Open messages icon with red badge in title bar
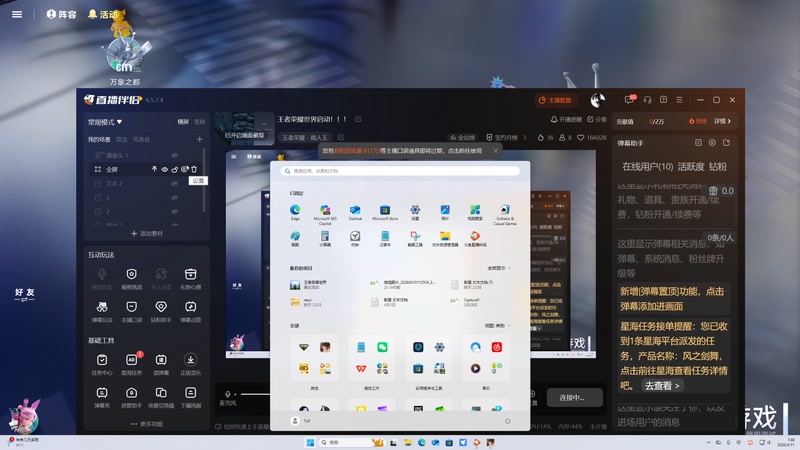The image size is (800, 450). 630,99
